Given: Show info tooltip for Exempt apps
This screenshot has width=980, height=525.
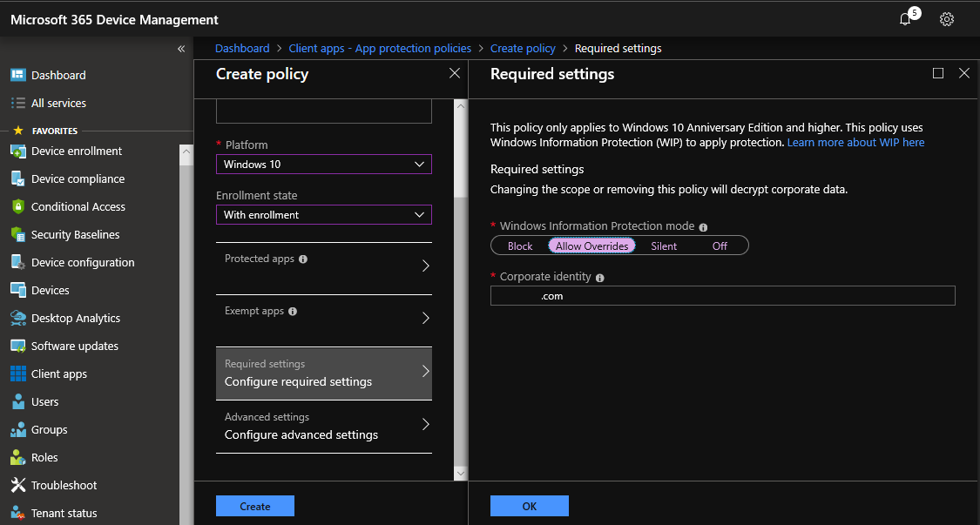Looking at the screenshot, I should pos(293,311).
